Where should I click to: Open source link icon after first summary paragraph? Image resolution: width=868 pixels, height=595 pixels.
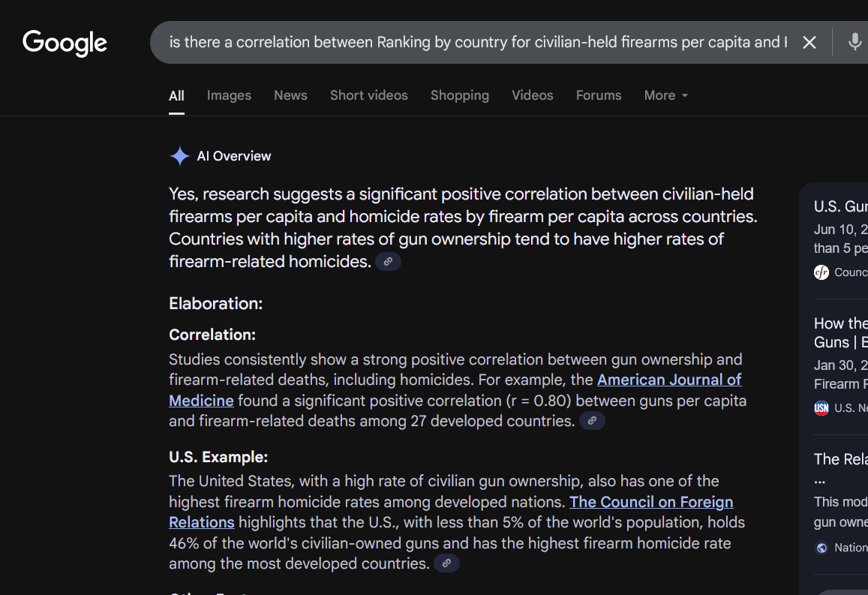coord(388,261)
